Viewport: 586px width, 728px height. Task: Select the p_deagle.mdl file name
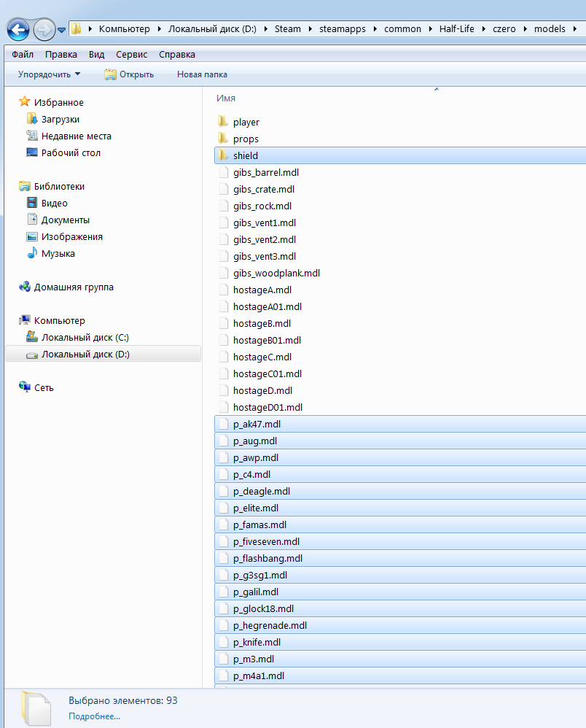[262, 491]
